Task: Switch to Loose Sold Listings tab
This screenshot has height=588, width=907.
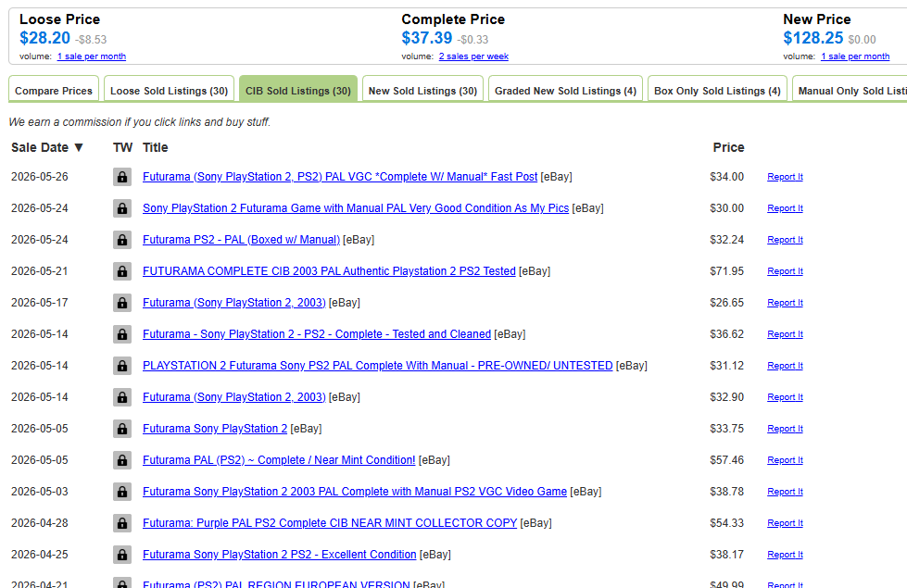Action: (x=169, y=91)
